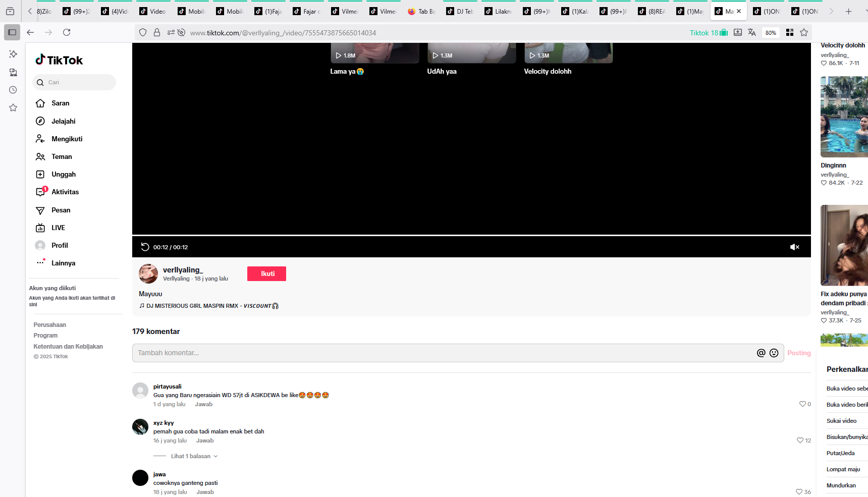Go to Mengikuti feed

(59, 139)
